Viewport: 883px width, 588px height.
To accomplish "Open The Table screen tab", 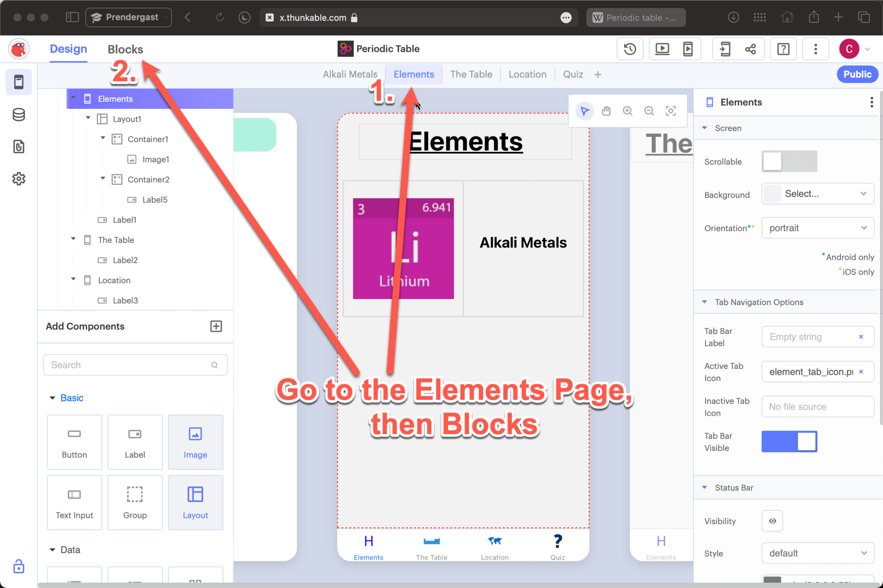I will click(x=471, y=74).
